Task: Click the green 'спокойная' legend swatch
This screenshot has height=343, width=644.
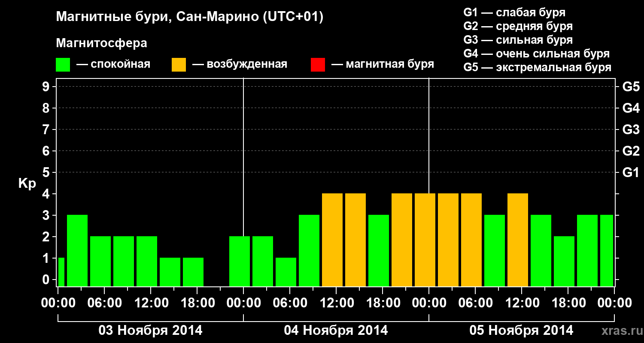Action: pos(63,65)
